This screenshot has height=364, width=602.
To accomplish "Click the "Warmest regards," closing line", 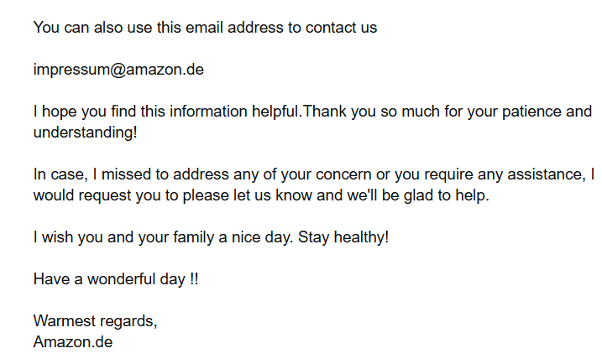I will click(x=95, y=321).
